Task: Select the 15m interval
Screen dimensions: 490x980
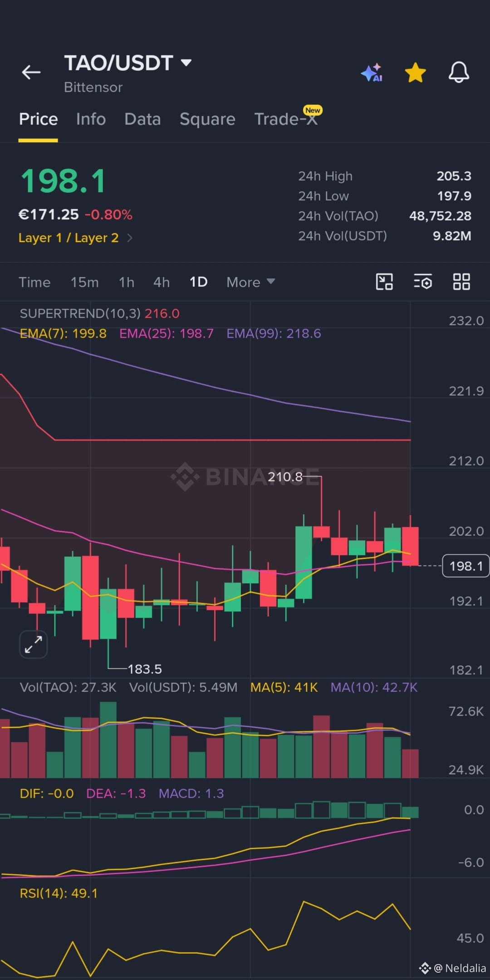Action: 84,282
